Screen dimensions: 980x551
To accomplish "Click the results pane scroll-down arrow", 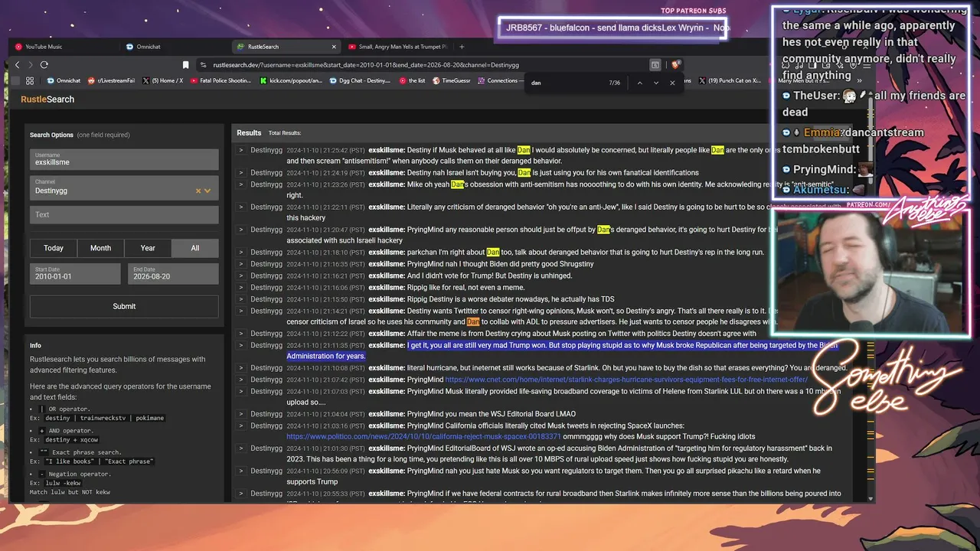I will click(x=870, y=498).
